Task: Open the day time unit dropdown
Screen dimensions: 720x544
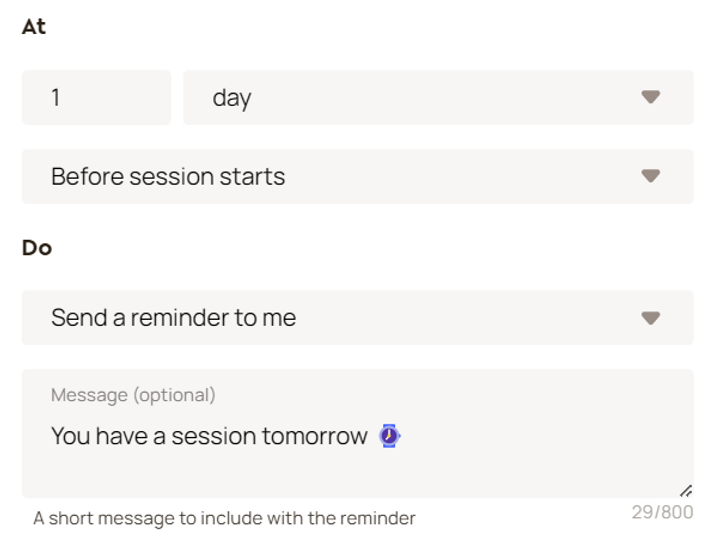Action: coord(438,98)
